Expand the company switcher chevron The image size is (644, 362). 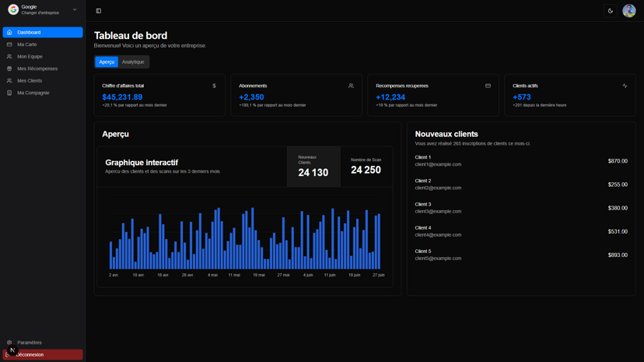pos(75,9)
